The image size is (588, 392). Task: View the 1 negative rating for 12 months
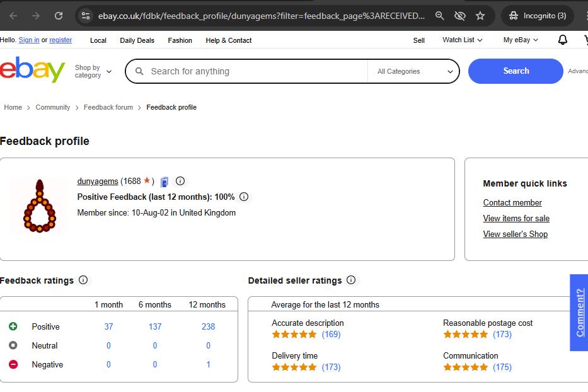pos(208,365)
